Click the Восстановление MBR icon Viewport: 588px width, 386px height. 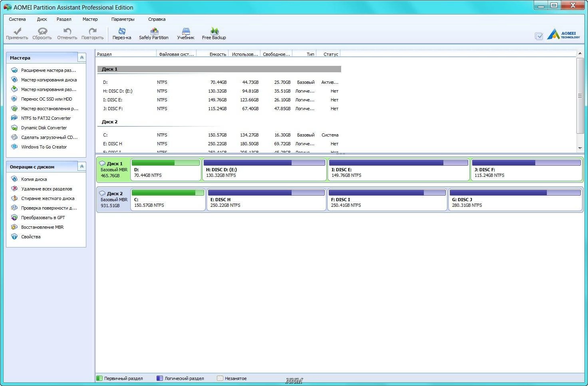pyautogui.click(x=14, y=227)
